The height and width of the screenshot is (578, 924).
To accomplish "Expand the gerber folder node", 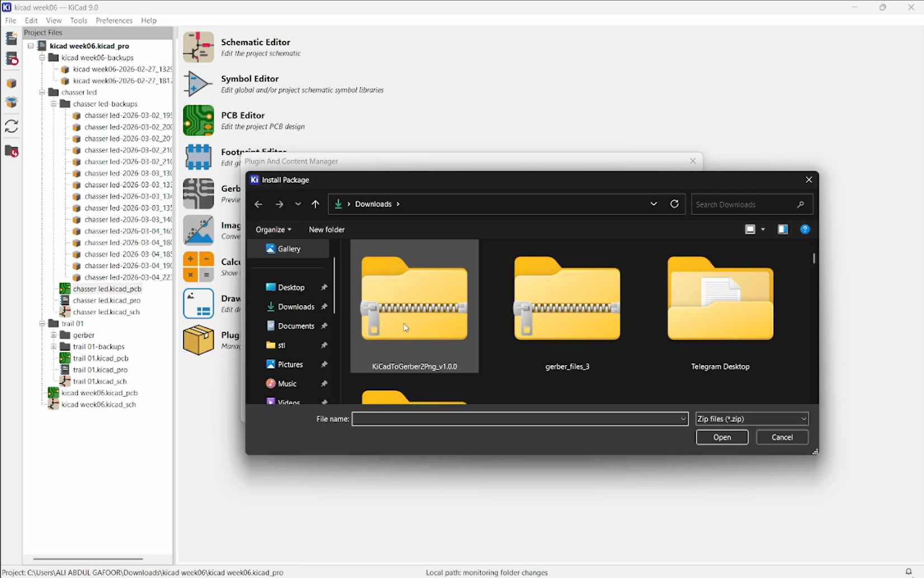I will click(x=54, y=335).
